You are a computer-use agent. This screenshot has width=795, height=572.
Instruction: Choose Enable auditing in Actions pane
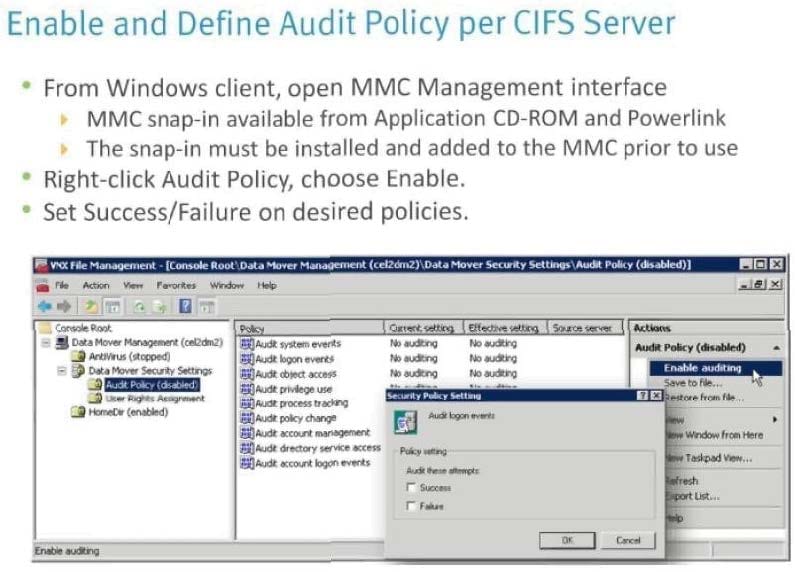pos(702,368)
